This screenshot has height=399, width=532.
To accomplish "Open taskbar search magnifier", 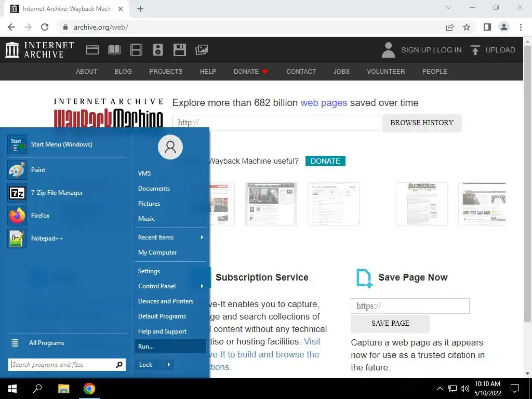I will click(x=37, y=389).
